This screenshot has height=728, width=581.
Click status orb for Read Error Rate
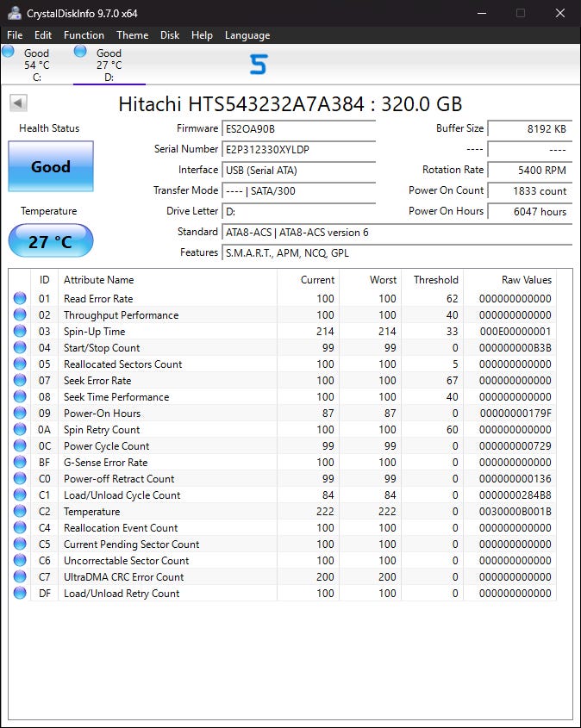point(20,298)
